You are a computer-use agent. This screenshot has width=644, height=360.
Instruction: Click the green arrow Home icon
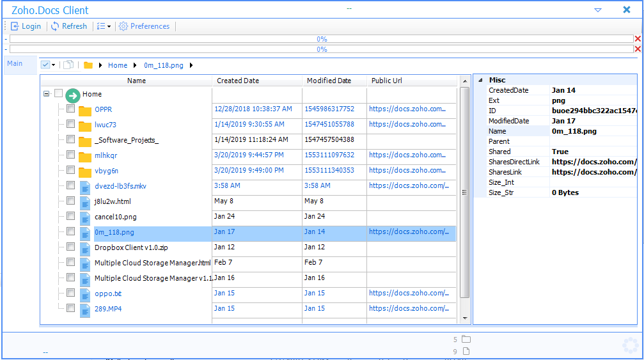(73, 96)
